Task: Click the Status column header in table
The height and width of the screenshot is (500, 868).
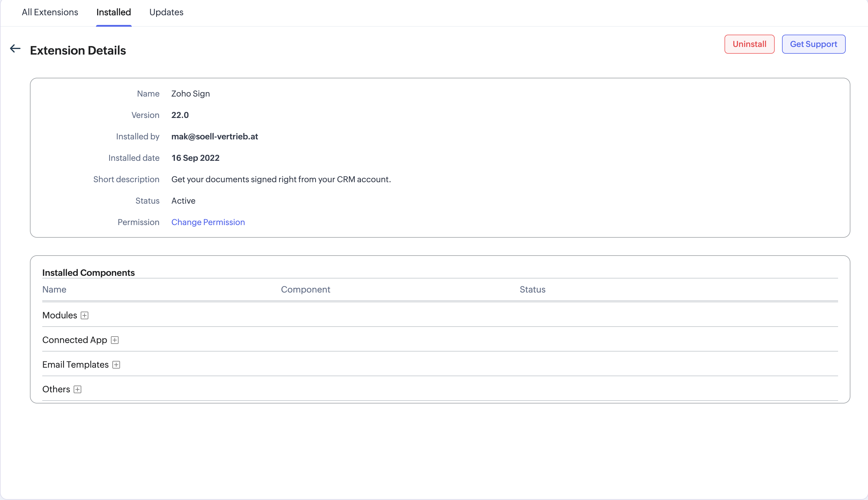Action: pyautogui.click(x=533, y=290)
